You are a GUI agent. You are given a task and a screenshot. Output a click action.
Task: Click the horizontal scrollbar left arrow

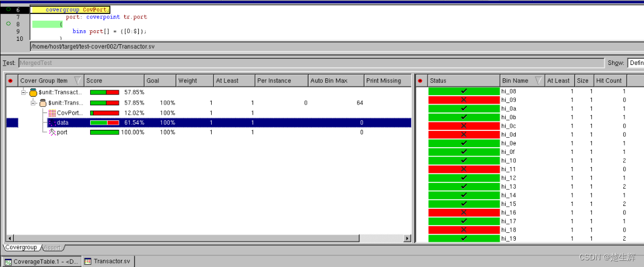click(10, 238)
